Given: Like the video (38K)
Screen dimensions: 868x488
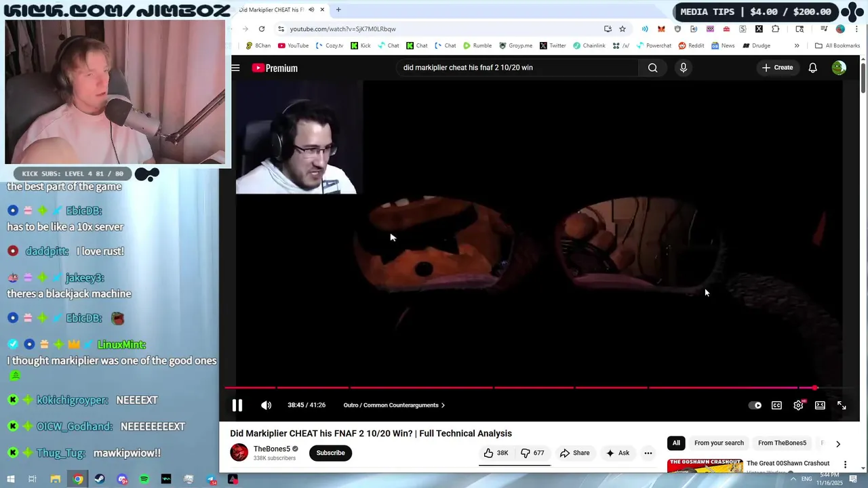Looking at the screenshot, I should (x=496, y=453).
